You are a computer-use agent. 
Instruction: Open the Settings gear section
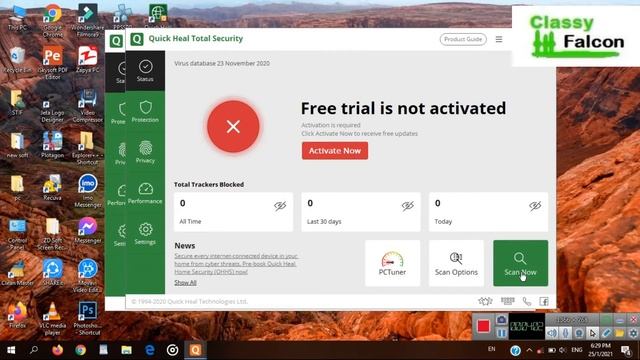[x=145, y=233]
